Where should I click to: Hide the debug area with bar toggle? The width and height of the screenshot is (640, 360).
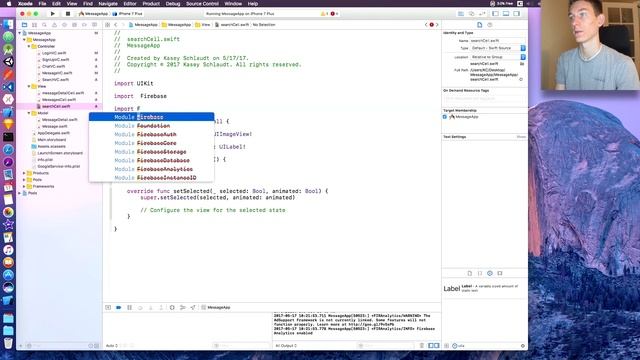108,307
